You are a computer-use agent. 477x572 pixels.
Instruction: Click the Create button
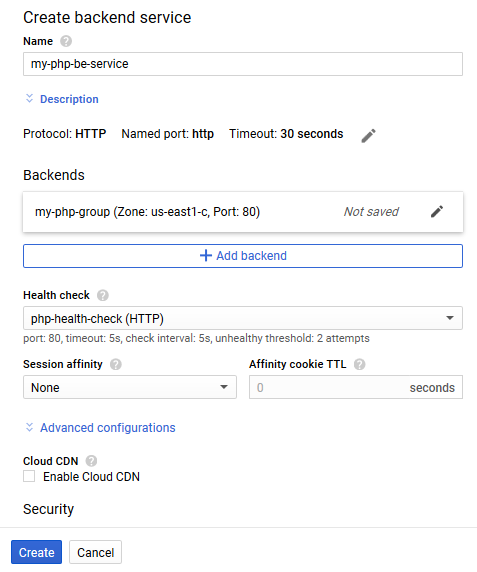point(36,552)
